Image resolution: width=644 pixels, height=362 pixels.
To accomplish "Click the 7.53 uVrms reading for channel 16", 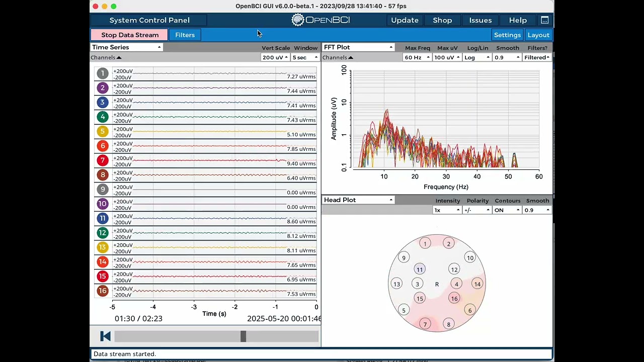I will click(301, 294).
